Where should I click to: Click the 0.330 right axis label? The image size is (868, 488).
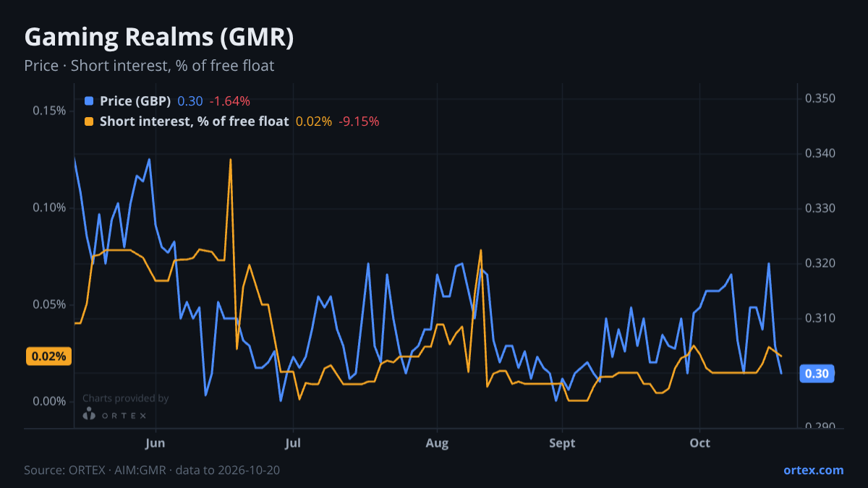click(820, 208)
